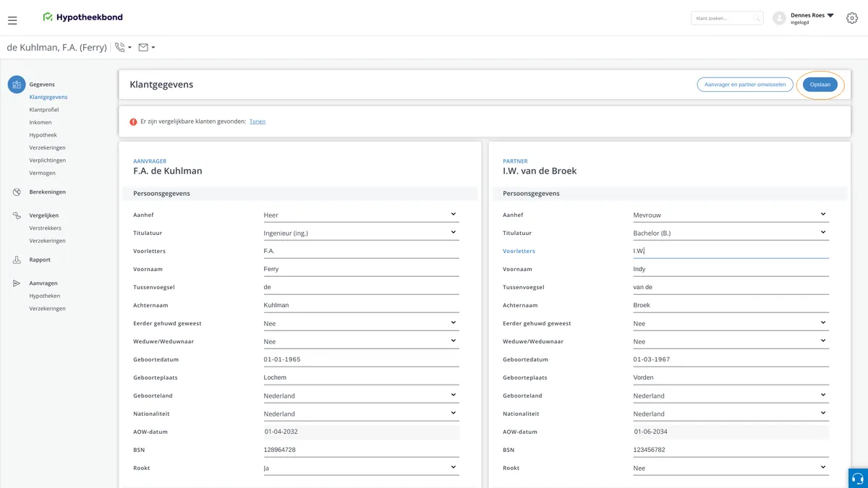868x488 pixels.
Task: Click Aanvrager en partner omwisselen
Action: 745,85
